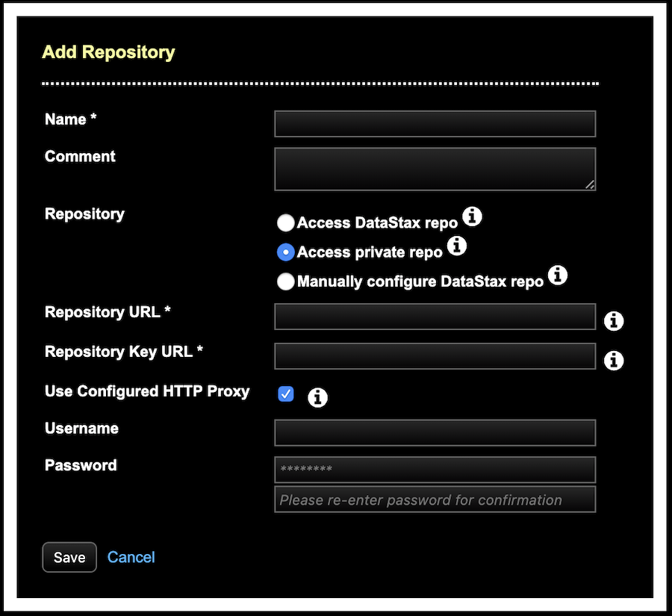Save the new repository
The width and height of the screenshot is (672, 616).
[69, 557]
